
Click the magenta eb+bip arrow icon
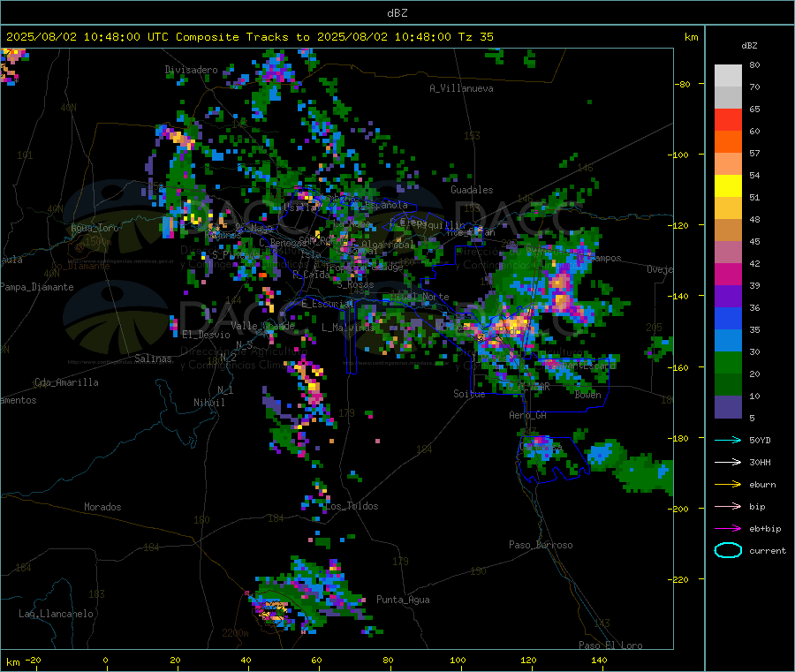(x=728, y=529)
